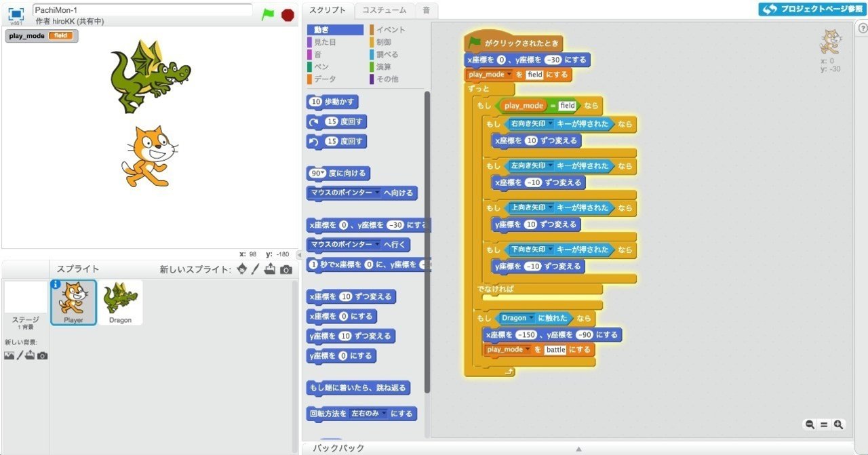
Task: Open the Dragon dropdown in the touching block
Action: [x=531, y=317]
